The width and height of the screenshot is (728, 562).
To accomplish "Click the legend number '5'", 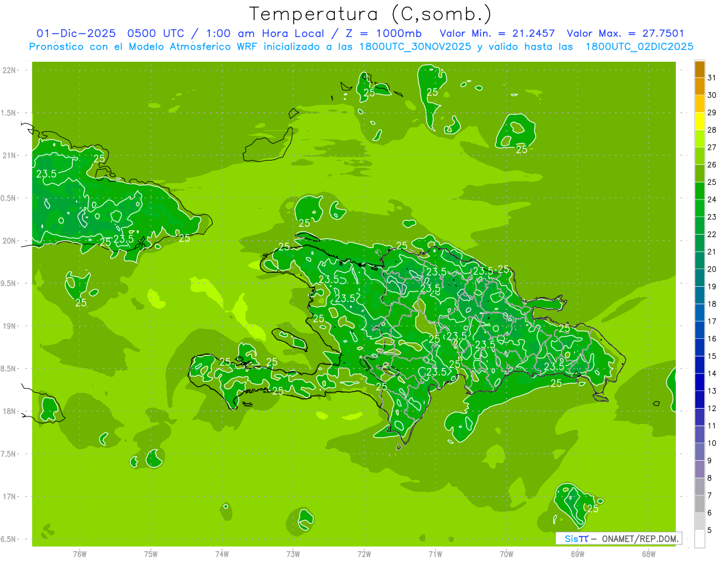I will [x=709, y=530].
